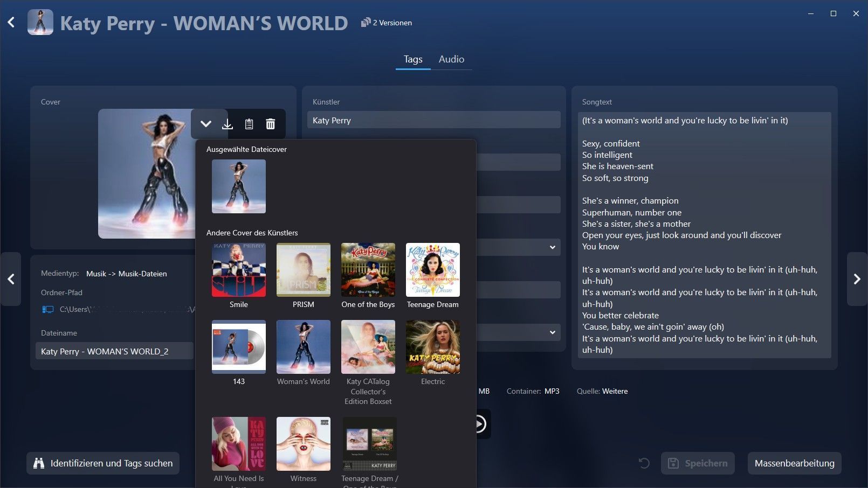The height and width of the screenshot is (488, 868).
Task: Pick the Witness album cover
Action: [304, 444]
